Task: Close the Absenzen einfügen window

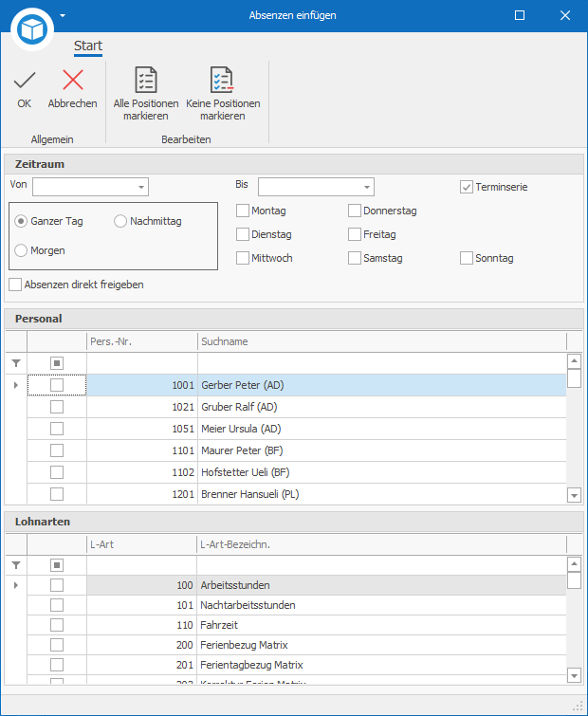Action: pyautogui.click(x=565, y=15)
